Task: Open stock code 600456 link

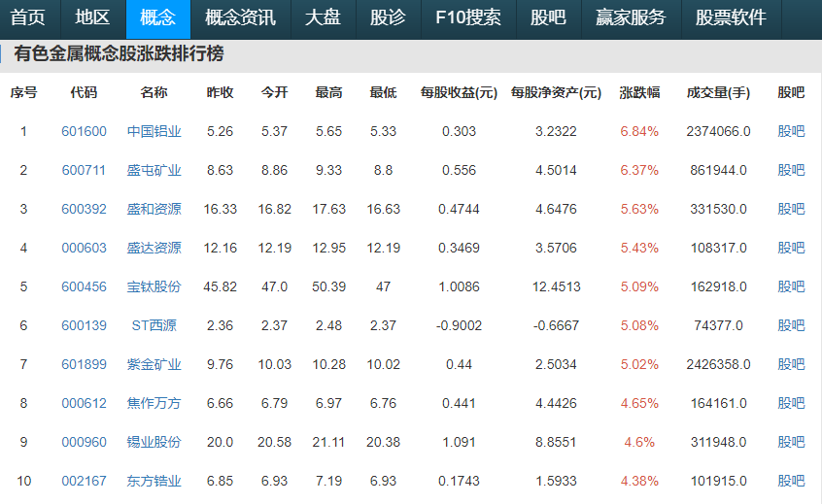Action: (84, 286)
